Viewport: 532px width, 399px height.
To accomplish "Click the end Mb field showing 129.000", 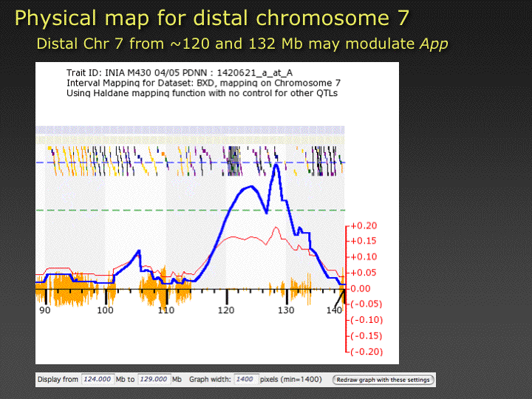I will (154, 379).
